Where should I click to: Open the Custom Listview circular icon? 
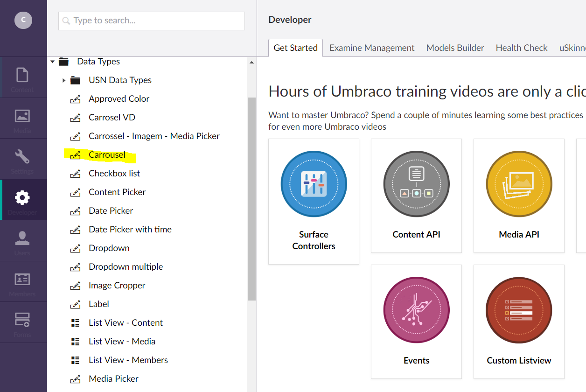[519, 310]
